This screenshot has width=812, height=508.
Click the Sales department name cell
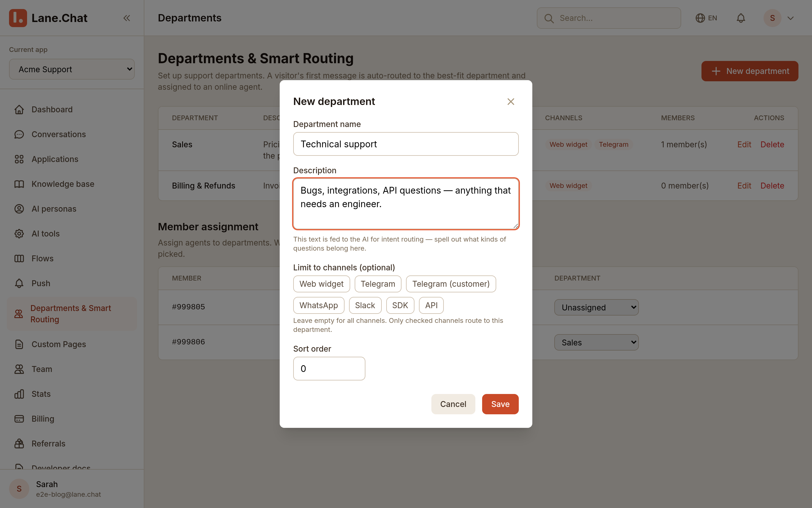click(182, 144)
